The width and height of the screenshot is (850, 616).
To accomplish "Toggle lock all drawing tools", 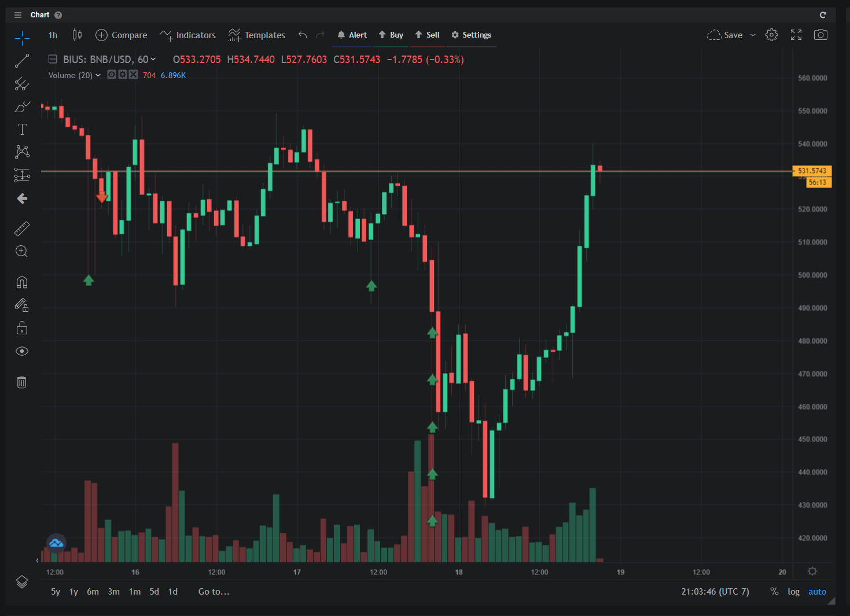I will point(22,329).
